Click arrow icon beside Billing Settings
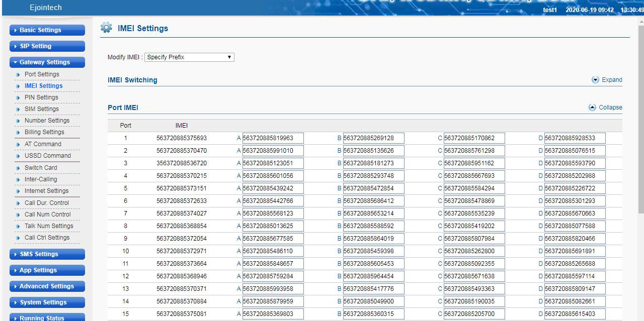 coord(19,133)
